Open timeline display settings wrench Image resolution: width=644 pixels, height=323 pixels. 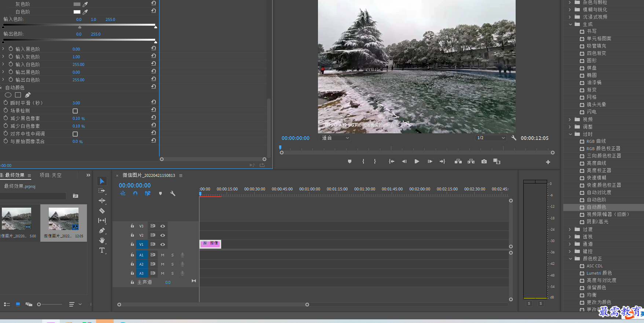pos(173,193)
